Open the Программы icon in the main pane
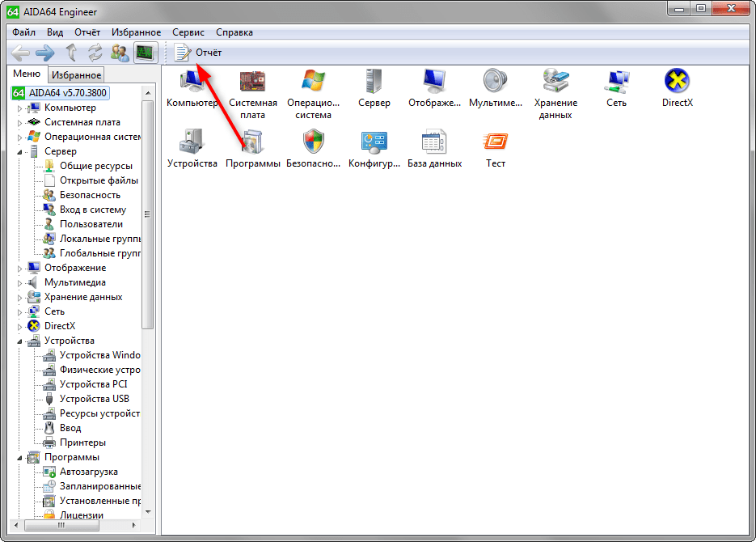 (252, 149)
